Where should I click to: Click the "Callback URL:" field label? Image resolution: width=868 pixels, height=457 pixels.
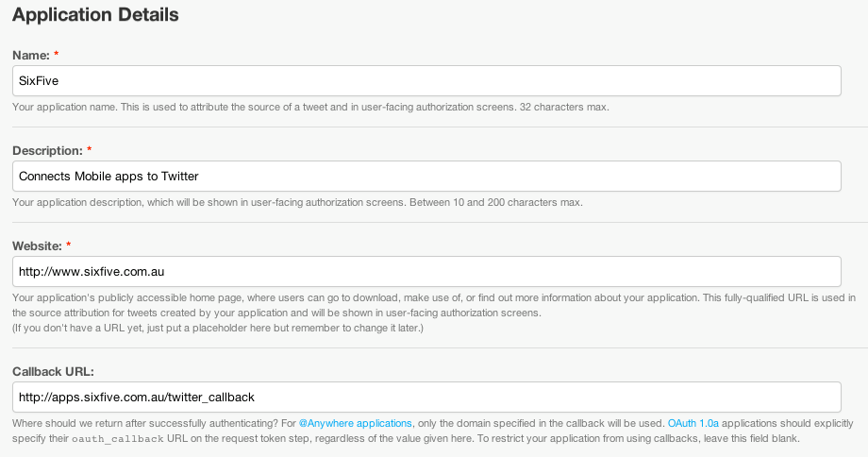pyautogui.click(x=53, y=372)
